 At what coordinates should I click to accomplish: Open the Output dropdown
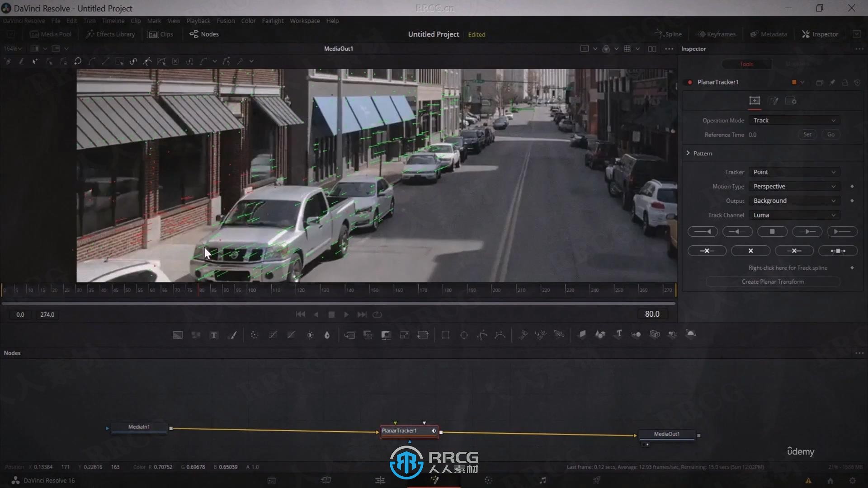pos(794,201)
